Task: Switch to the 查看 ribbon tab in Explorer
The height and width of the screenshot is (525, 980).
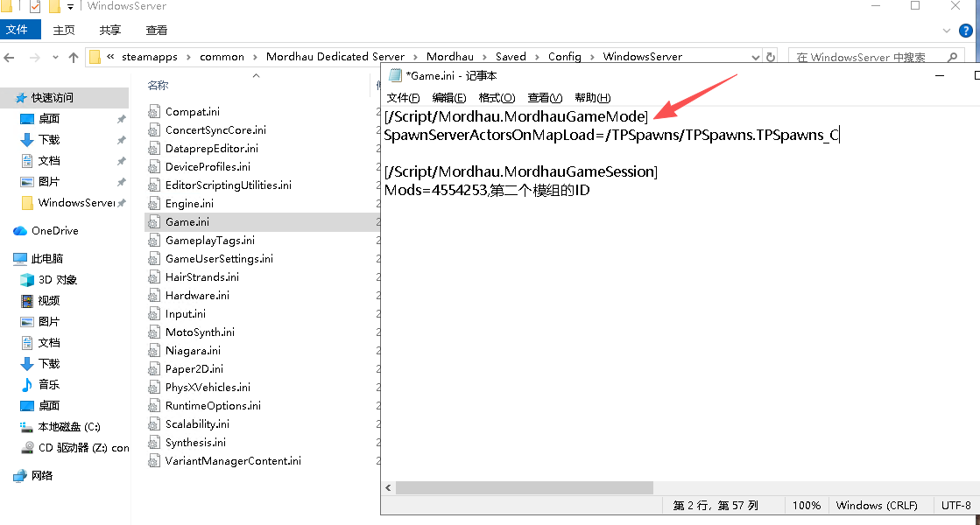Action: point(157,30)
